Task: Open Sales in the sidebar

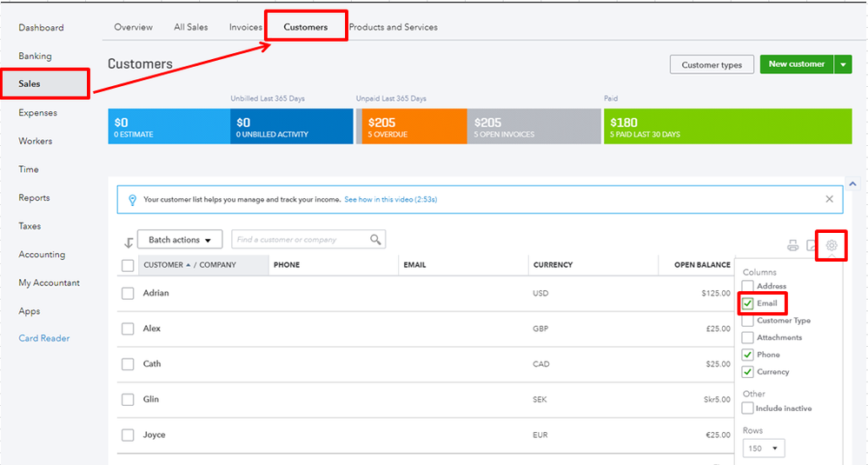Action: coord(30,83)
